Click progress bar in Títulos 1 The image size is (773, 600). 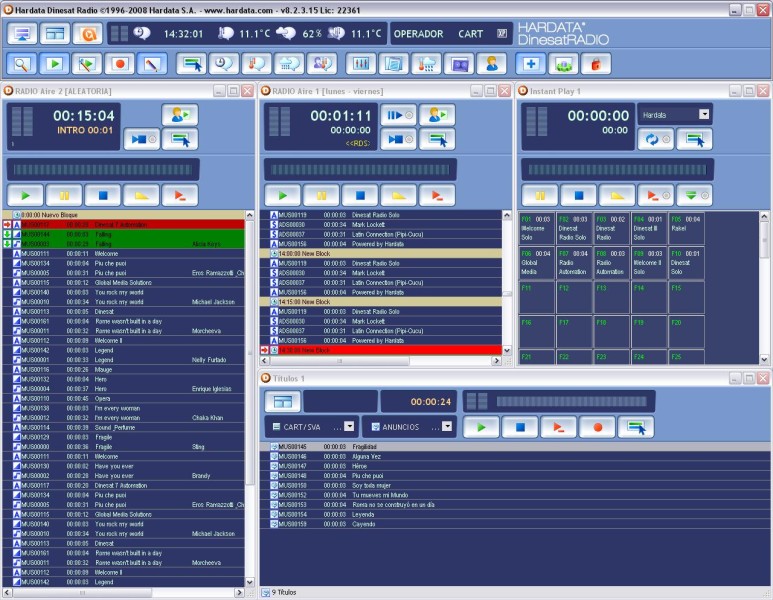click(571, 401)
